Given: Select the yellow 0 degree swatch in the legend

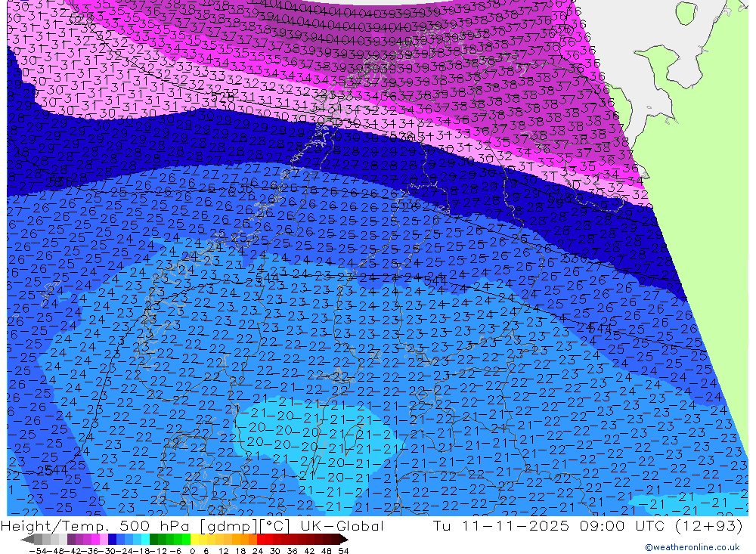Looking at the screenshot, I should click(195, 540).
